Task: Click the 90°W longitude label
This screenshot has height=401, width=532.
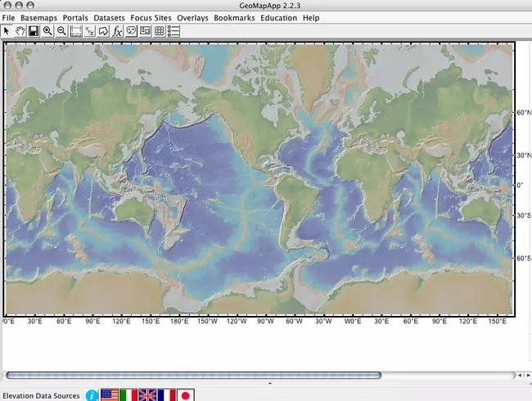Action: 265,322
